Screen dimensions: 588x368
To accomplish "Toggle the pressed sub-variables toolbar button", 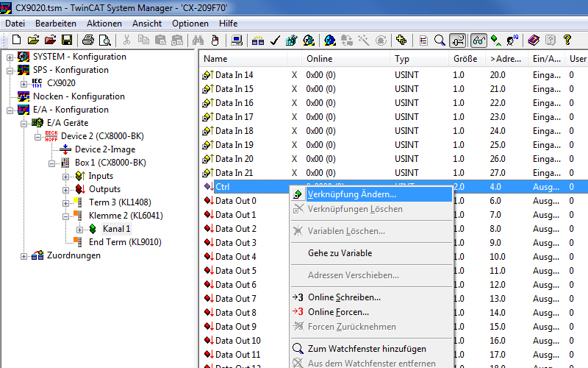I will [457, 40].
